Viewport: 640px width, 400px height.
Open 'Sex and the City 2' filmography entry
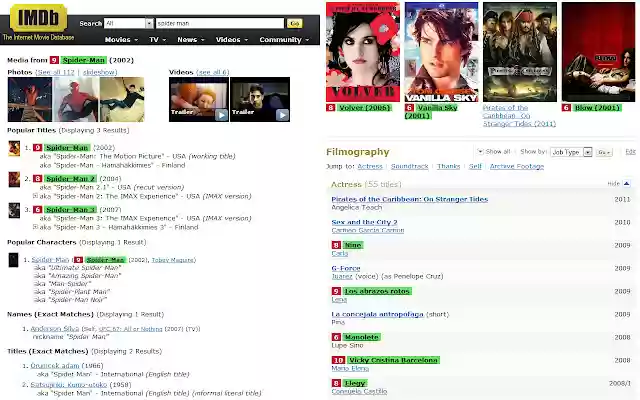pyautogui.click(x=364, y=222)
